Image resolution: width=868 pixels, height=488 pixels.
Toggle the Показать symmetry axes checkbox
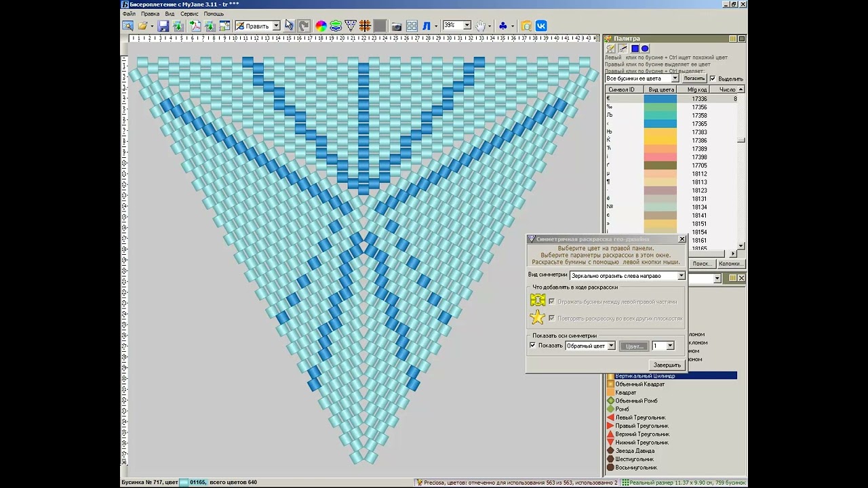(532, 346)
